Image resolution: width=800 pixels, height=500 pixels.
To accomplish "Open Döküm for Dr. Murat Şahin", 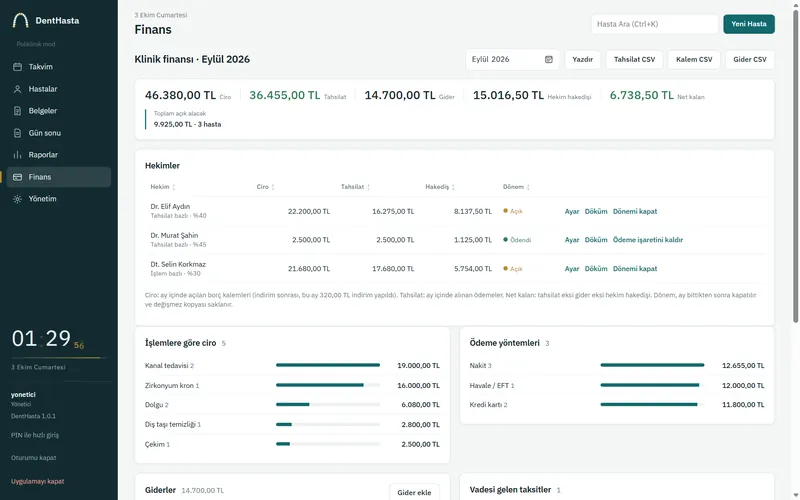I will click(596, 240).
